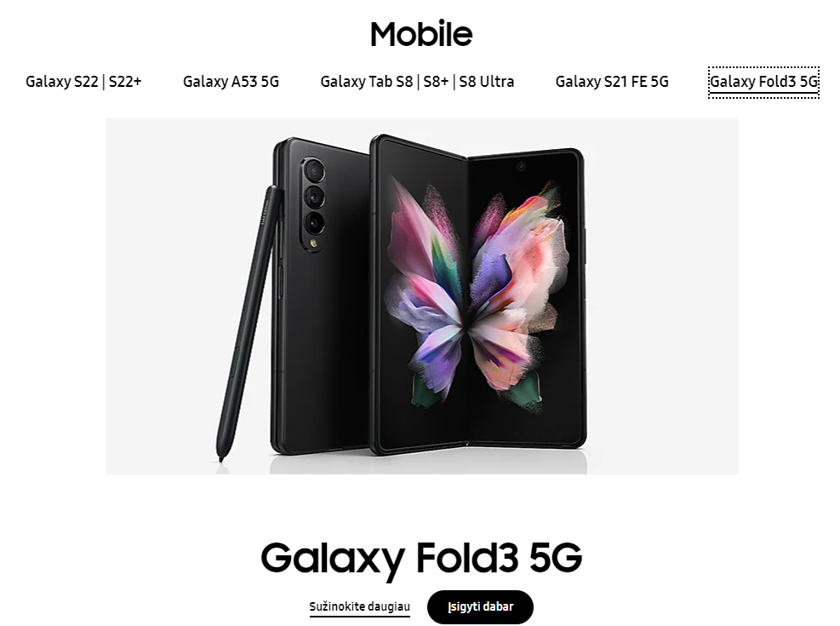Click the Mobile section heading
The width and height of the screenshot is (840, 626).
pos(421,34)
